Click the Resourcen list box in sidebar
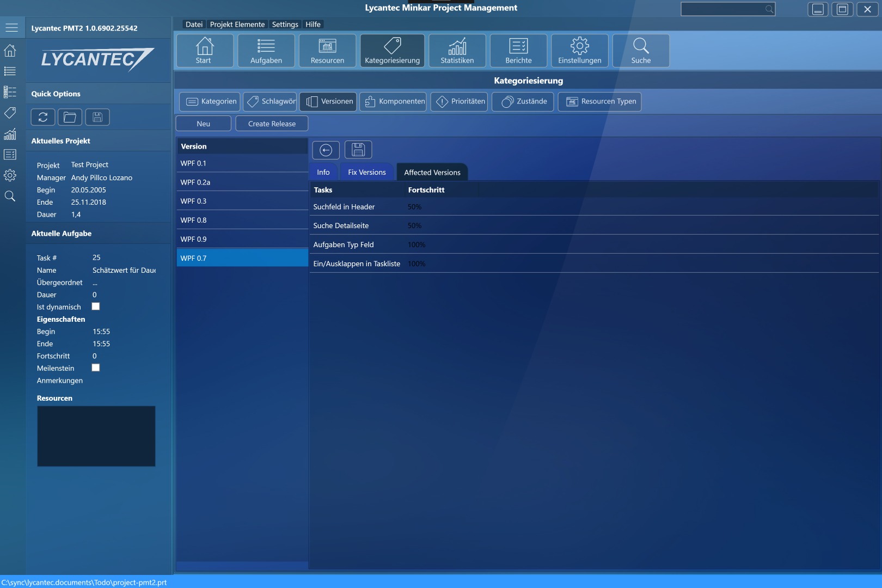 [x=96, y=436]
